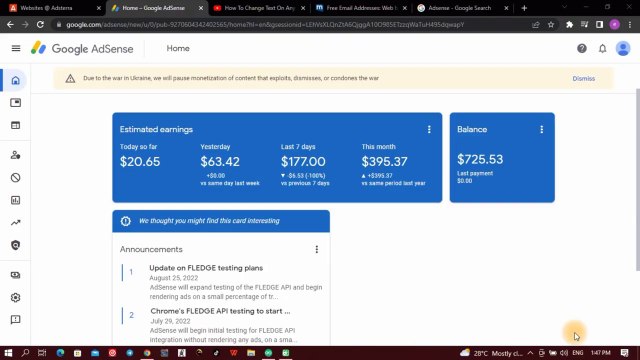
Task: Share this page from address bar
Action: click(x=536, y=24)
